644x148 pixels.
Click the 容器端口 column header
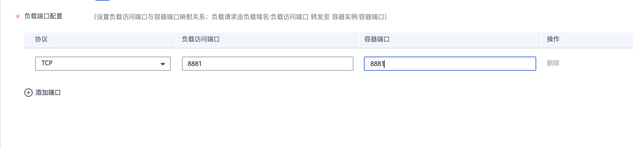(377, 39)
